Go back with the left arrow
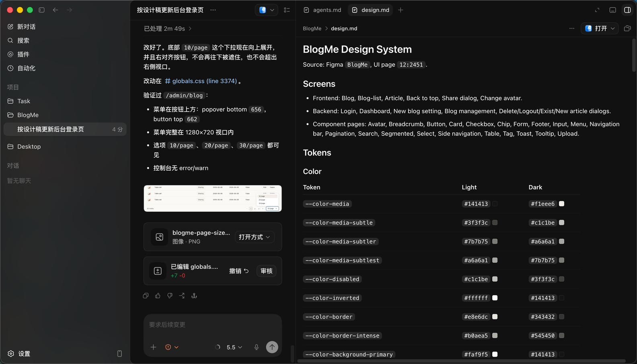Image resolution: width=637 pixels, height=364 pixels. tap(55, 10)
